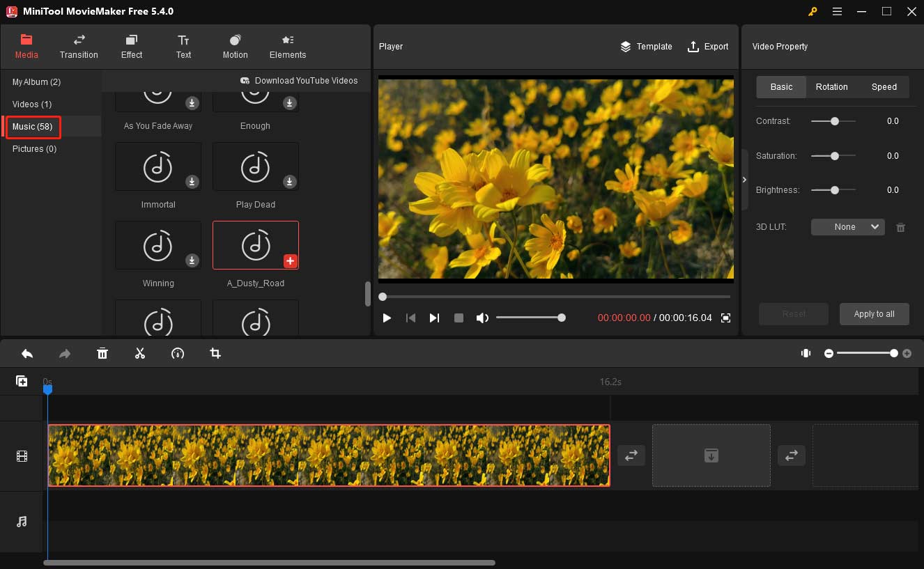Mute the player audio via speaker icon
This screenshot has height=569, width=924.
[x=482, y=318]
